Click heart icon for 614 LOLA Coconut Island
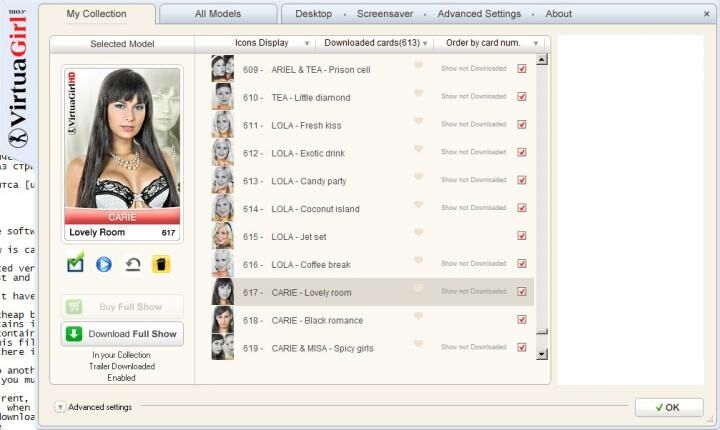This screenshot has height=430, width=720. (418, 204)
